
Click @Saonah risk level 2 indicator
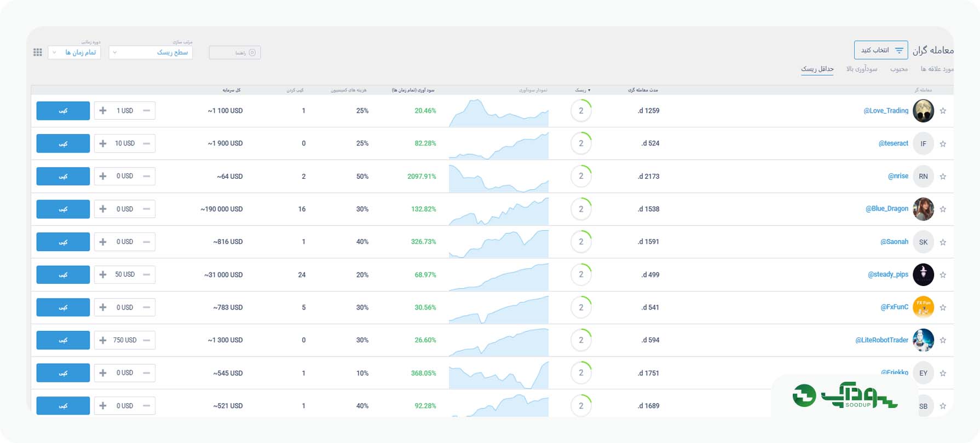pos(581,242)
